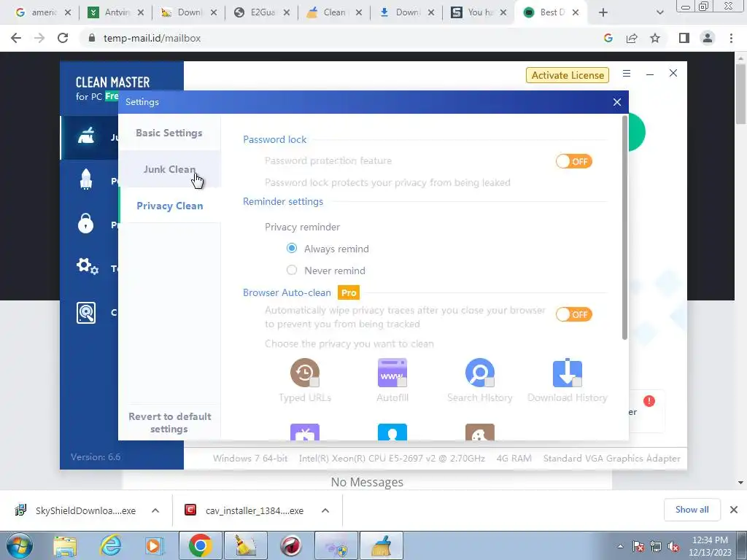Open PC Boost rocket icon in sidebar
This screenshot has width=747, height=560.
pyautogui.click(x=86, y=179)
